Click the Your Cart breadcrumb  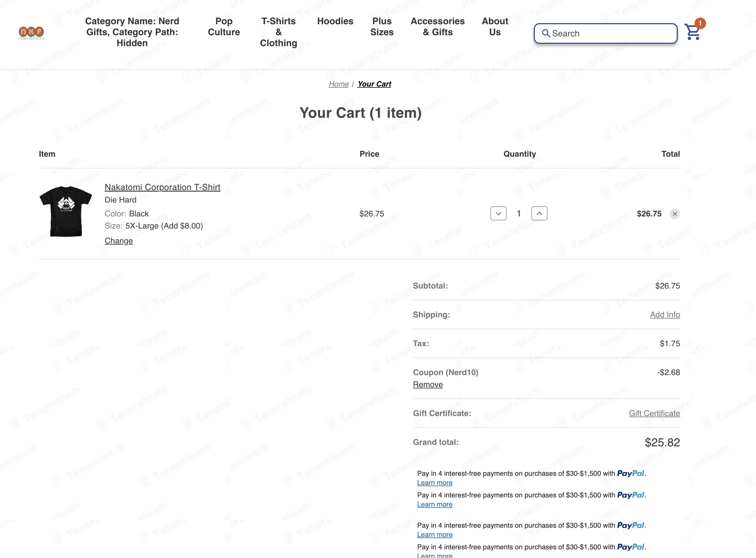coord(374,84)
